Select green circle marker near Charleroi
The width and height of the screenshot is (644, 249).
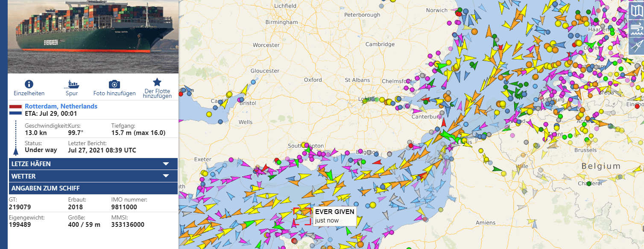coord(589,184)
